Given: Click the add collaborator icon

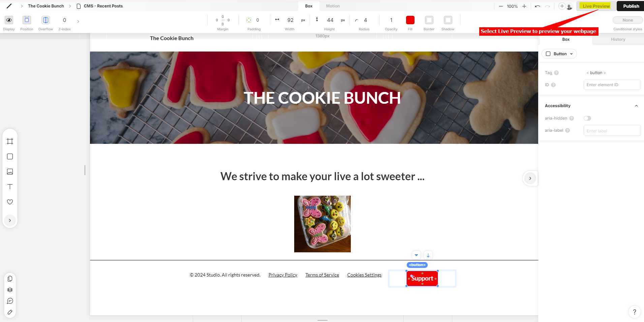Looking at the screenshot, I should click(x=562, y=6).
